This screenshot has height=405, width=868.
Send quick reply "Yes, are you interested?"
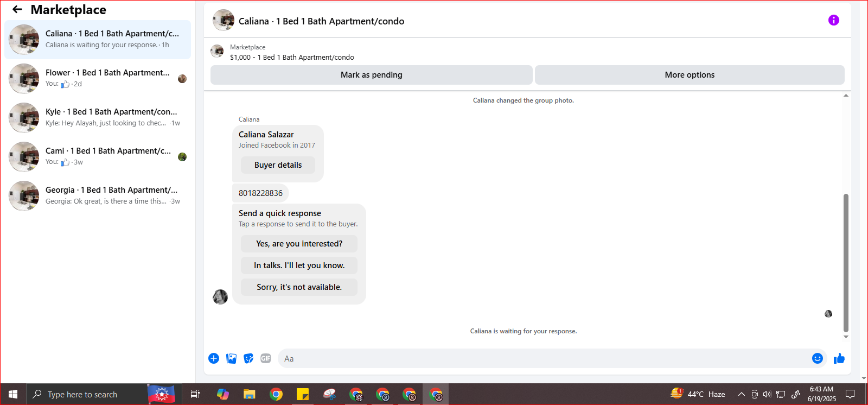(299, 244)
